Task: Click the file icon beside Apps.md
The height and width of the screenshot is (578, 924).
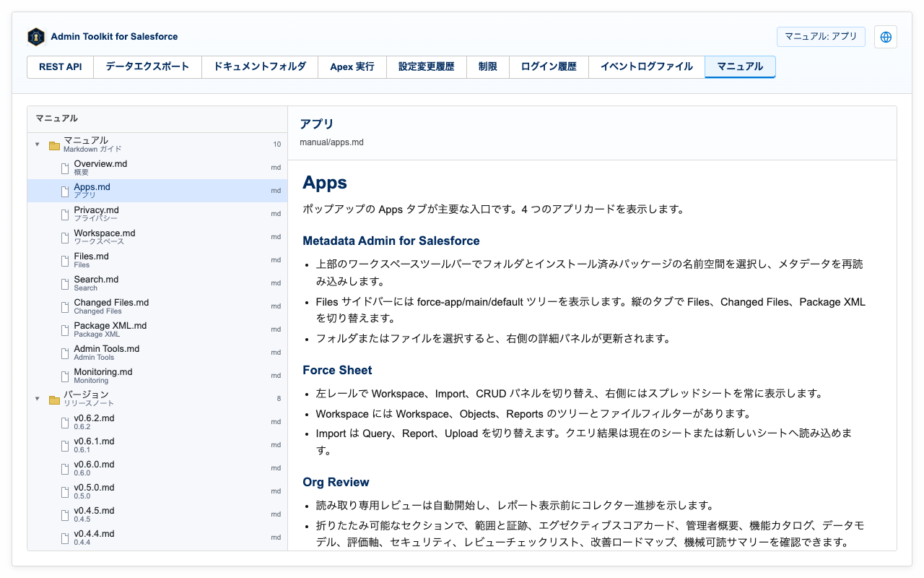Action: [x=65, y=191]
